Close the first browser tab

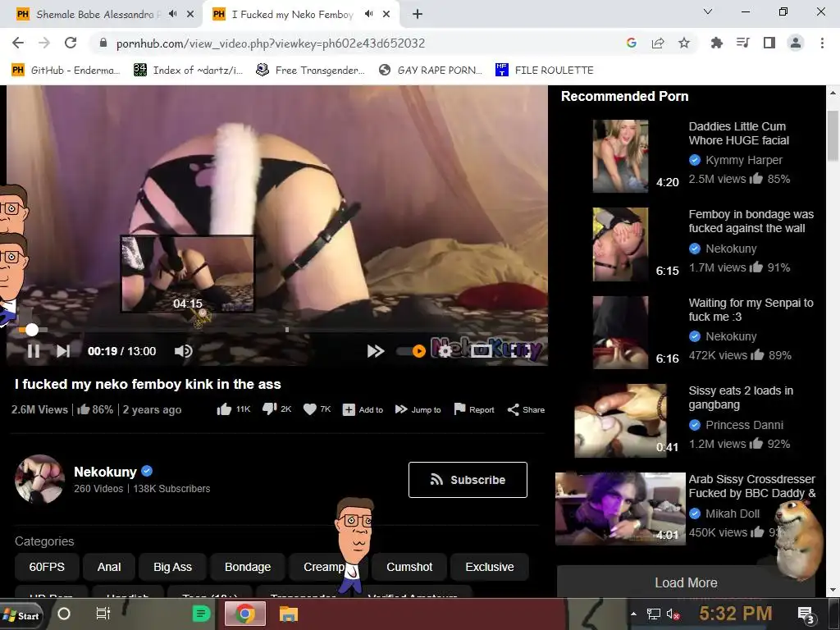click(190, 15)
